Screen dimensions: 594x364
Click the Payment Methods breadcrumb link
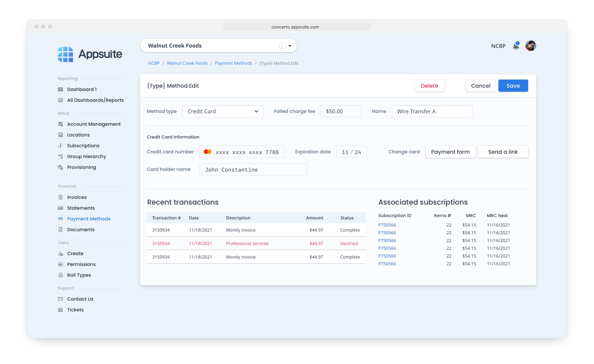tap(233, 63)
